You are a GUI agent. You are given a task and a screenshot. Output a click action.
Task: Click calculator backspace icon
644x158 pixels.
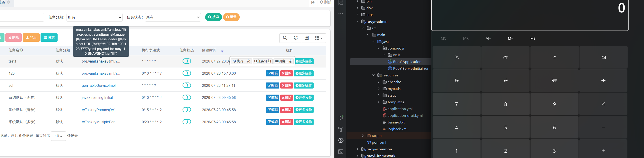click(603, 57)
